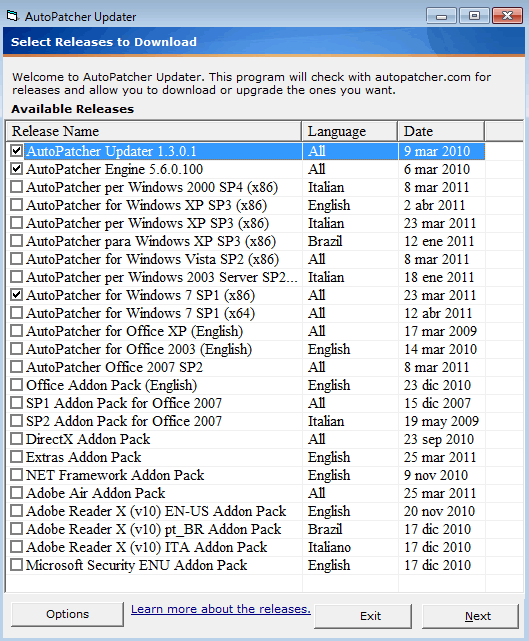This screenshot has height=641, width=529.
Task: Uncheck AutoPatcher for Windows 7 SP1 (x86) checkbox
Action: 16,295
